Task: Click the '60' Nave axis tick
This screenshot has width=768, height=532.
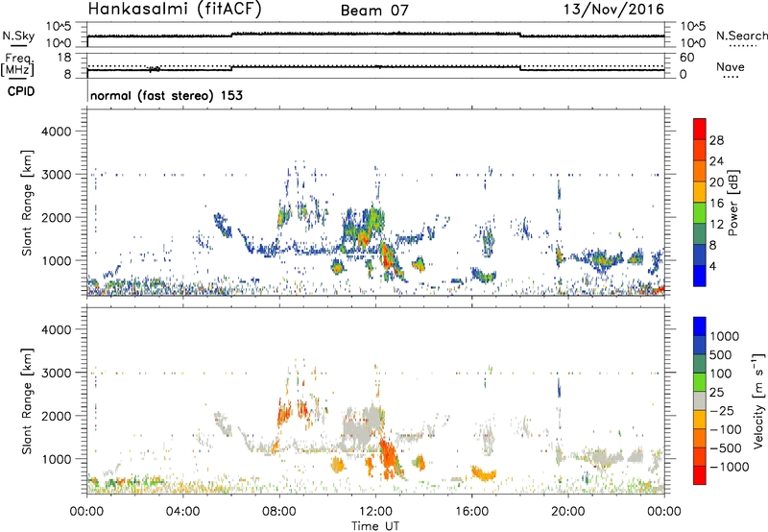Action: 686,58
